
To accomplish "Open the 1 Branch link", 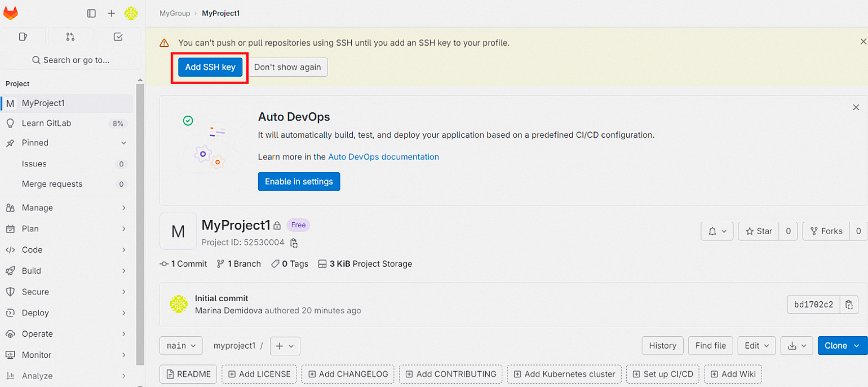I will coord(239,264).
